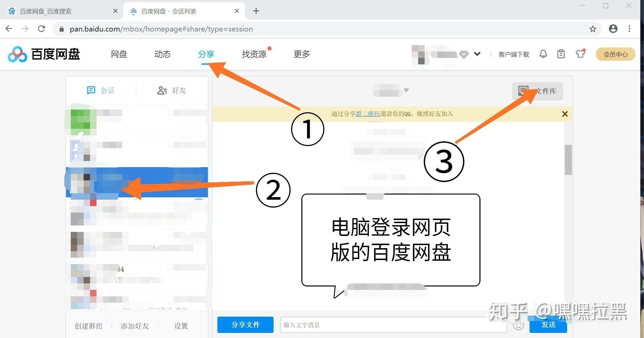The image size is (644, 338).
Task: Open the 群二维码 link in banner
Action: click(x=368, y=114)
